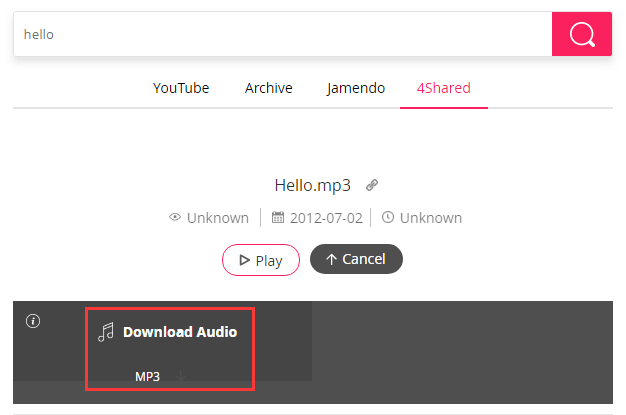This screenshot has height=415, width=626.
Task: Click the clock duration icon
Action: 388,217
